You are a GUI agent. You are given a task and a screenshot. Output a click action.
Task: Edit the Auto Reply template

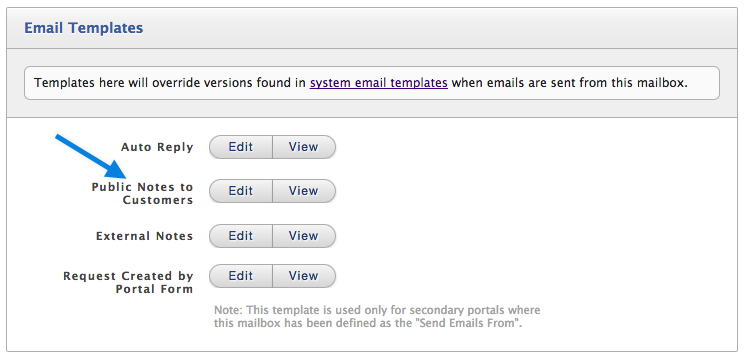pos(241,147)
